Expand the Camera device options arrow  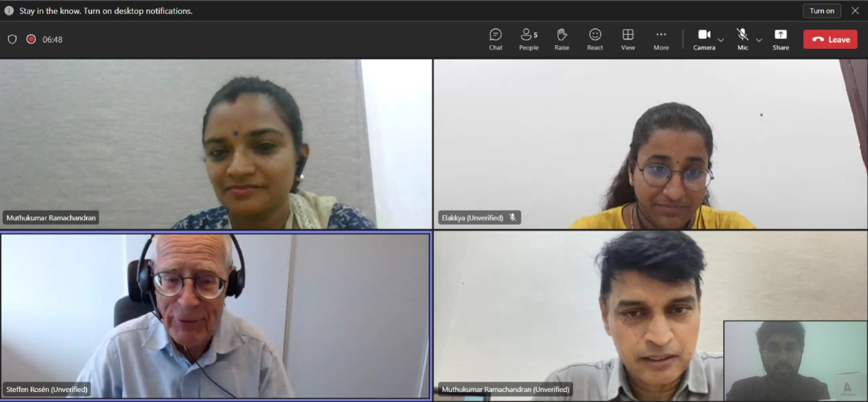click(x=721, y=40)
